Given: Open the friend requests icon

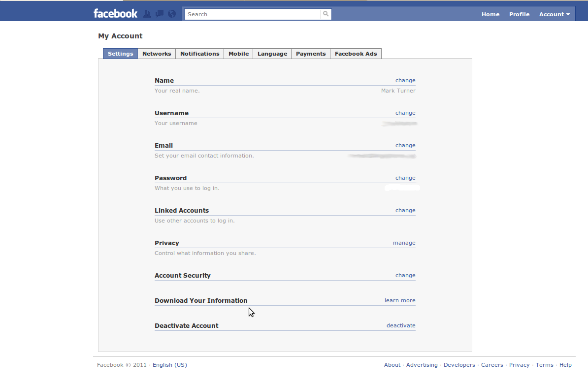Looking at the screenshot, I should click(x=147, y=14).
